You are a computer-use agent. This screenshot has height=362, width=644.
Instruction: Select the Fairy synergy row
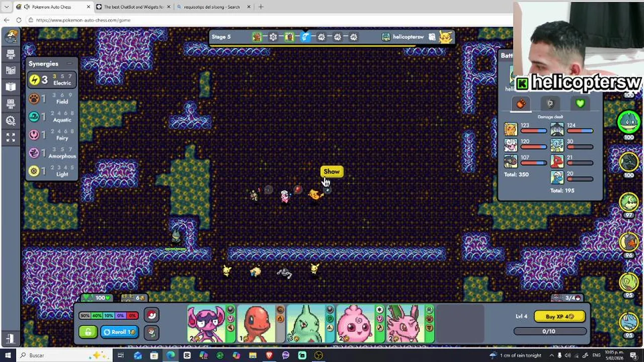[52, 134]
